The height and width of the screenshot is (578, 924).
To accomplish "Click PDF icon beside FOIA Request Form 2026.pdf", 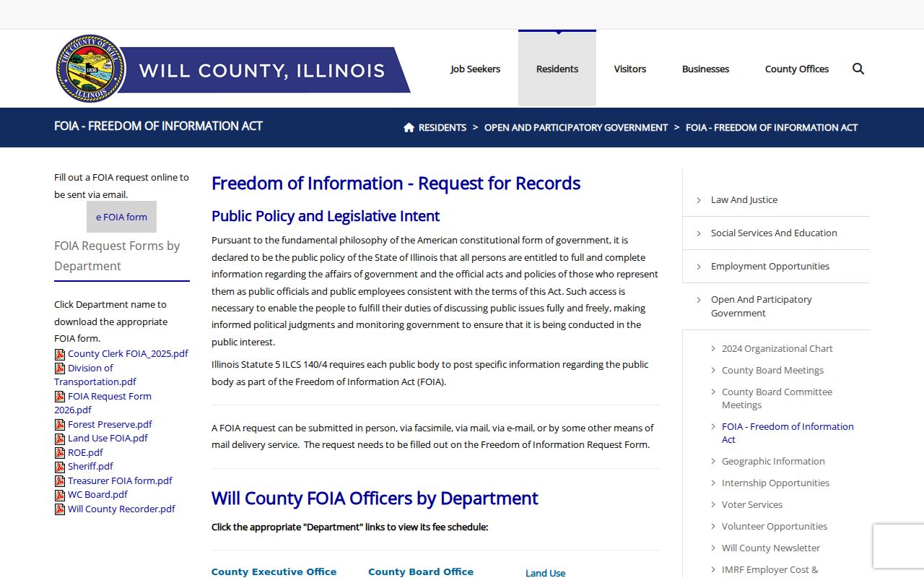I will [60, 397].
